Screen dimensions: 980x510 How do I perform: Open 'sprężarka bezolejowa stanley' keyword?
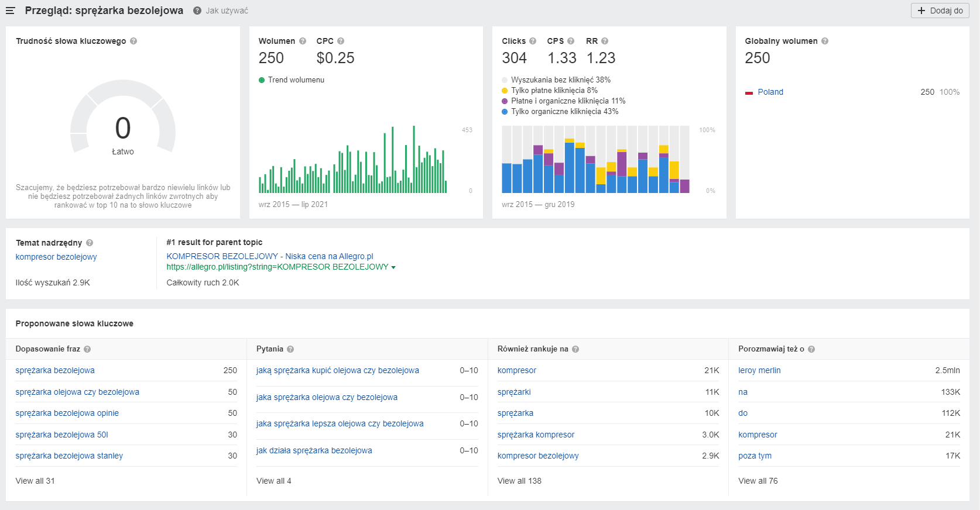69,456
